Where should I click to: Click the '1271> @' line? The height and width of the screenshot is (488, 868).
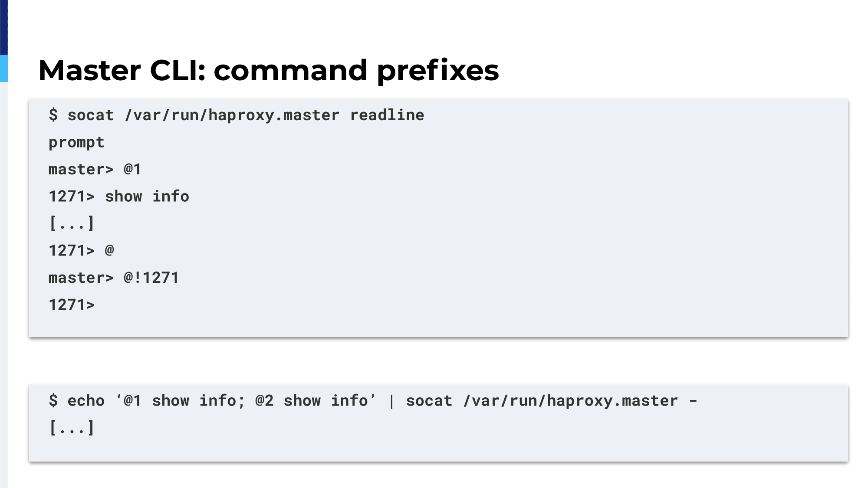click(x=81, y=250)
